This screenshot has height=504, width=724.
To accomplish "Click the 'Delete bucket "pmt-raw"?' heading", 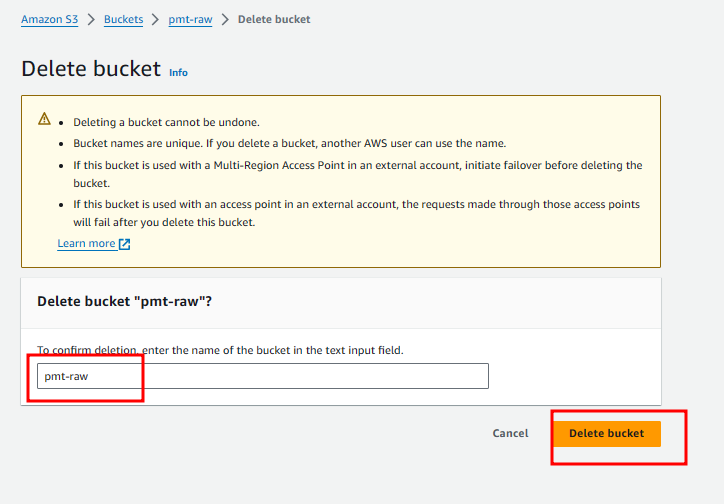I will click(125, 301).
